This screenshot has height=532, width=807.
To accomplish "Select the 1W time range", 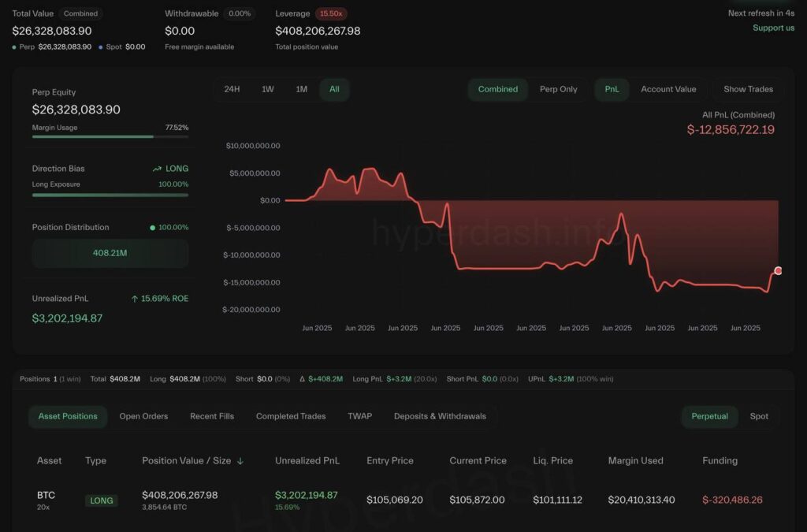I will click(268, 89).
